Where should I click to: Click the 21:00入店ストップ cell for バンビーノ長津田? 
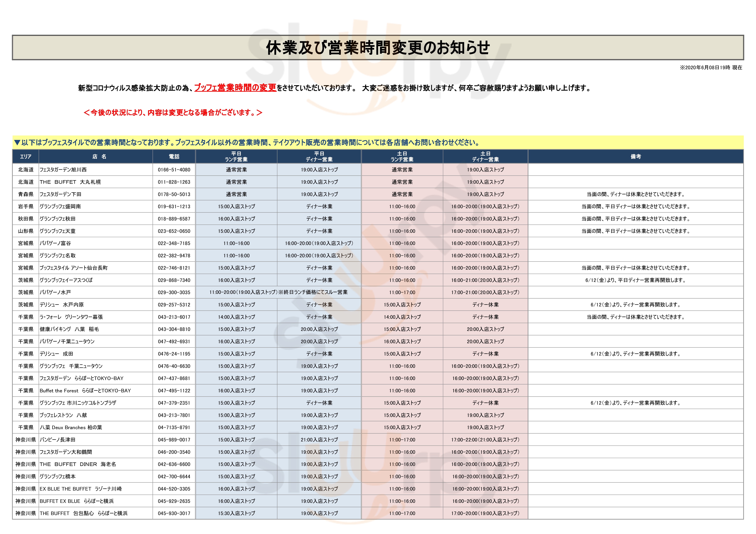coord(319,440)
